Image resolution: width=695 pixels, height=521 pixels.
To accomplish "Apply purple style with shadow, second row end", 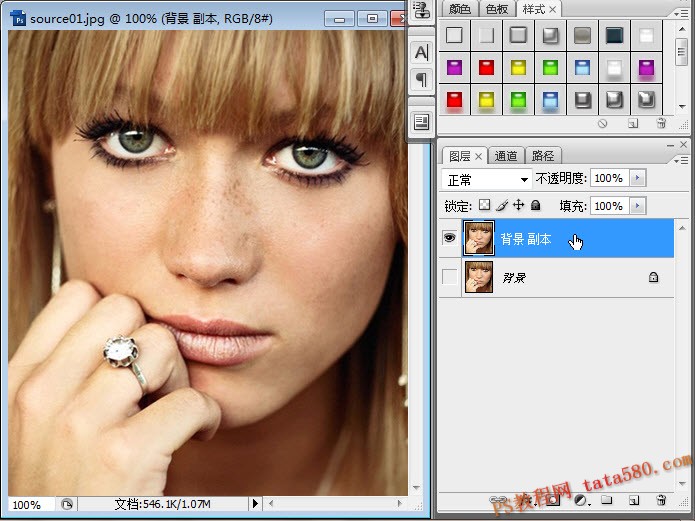I will (x=646, y=68).
